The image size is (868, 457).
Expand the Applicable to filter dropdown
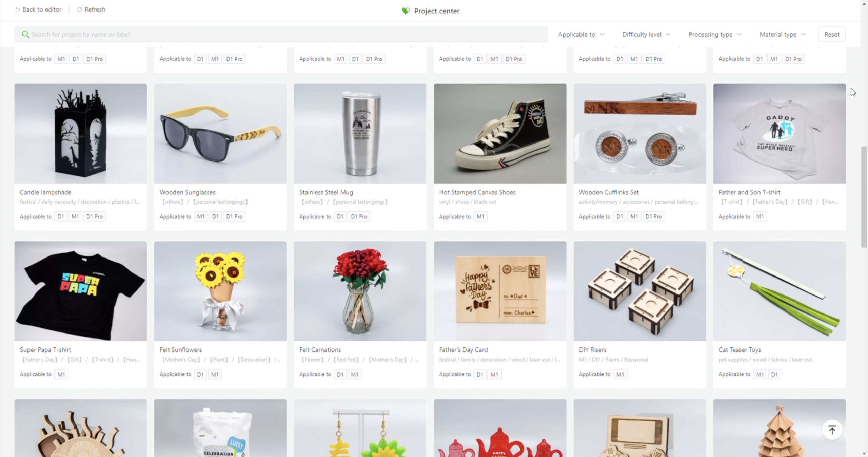(x=581, y=34)
